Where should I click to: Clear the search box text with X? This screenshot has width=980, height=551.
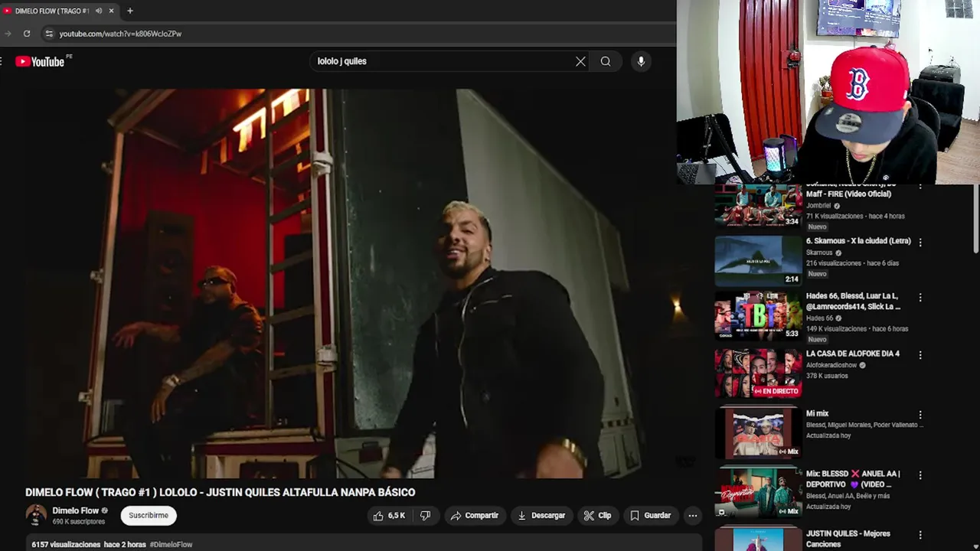(x=580, y=61)
